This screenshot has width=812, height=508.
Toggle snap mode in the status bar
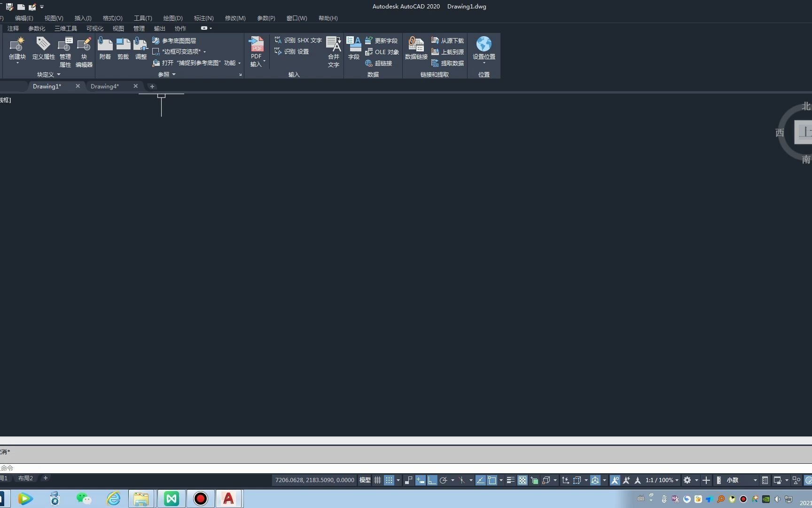pos(389,480)
